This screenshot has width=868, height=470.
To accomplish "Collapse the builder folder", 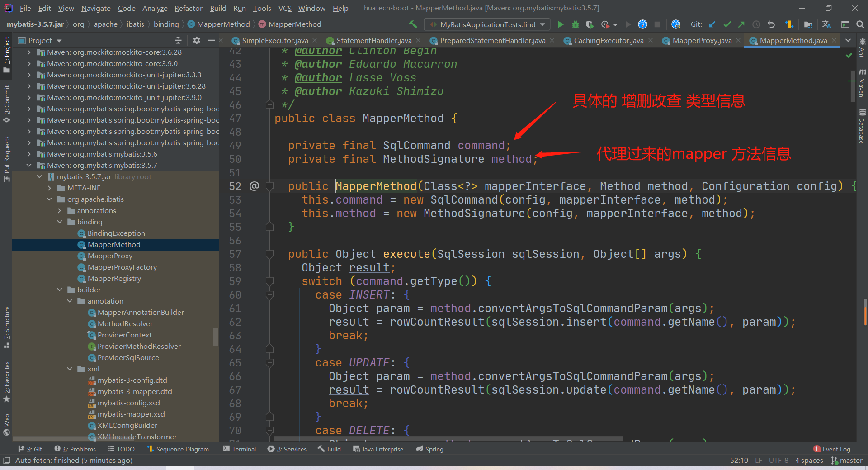I will coord(60,290).
